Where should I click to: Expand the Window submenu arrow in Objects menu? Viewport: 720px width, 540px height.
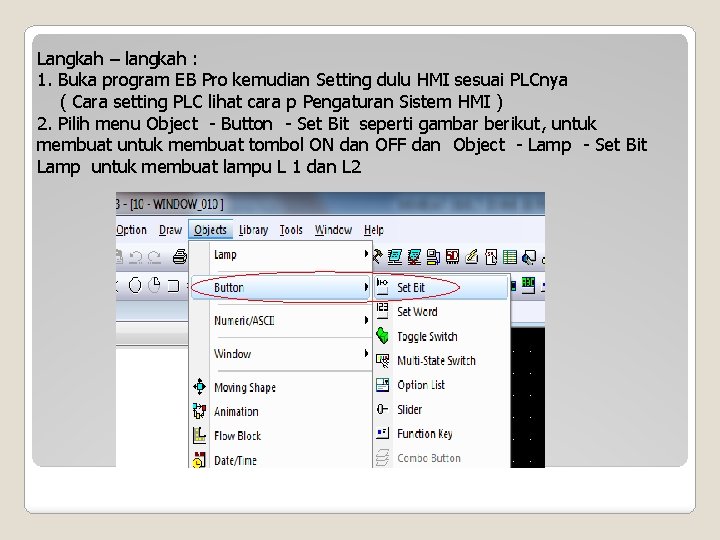click(366, 353)
